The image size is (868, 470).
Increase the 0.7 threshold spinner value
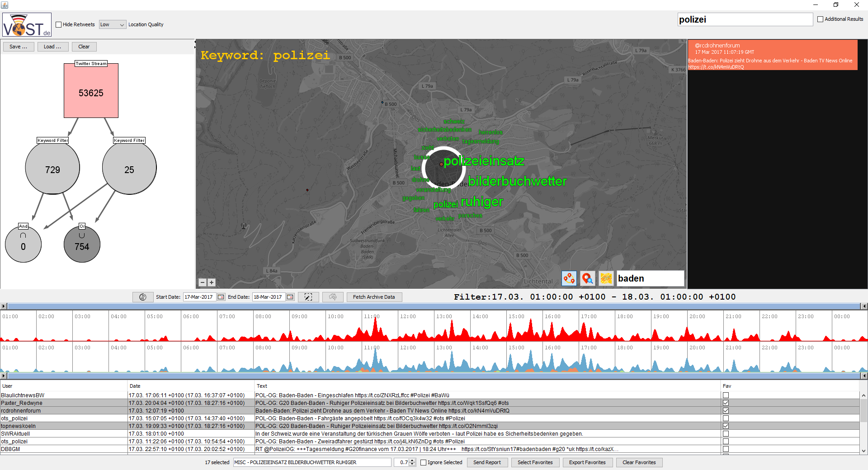coord(412,461)
